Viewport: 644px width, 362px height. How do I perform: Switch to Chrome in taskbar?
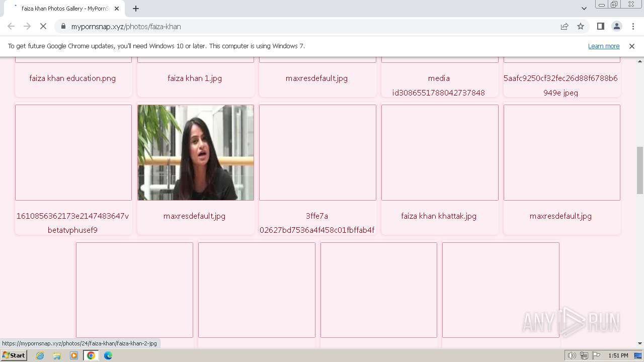pyautogui.click(x=91, y=355)
